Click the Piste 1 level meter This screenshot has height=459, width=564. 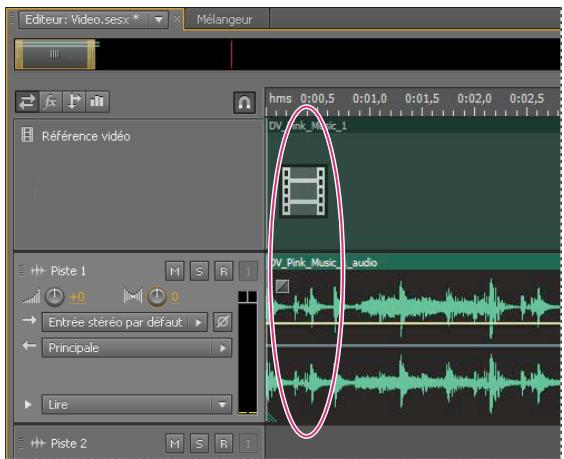pyautogui.click(x=248, y=353)
